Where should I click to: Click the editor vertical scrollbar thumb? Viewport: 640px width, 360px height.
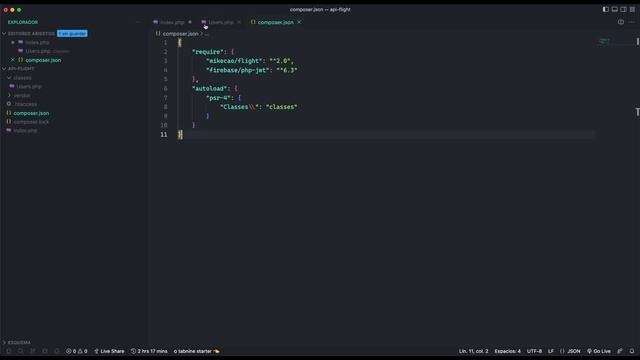pyautogui.click(x=638, y=42)
